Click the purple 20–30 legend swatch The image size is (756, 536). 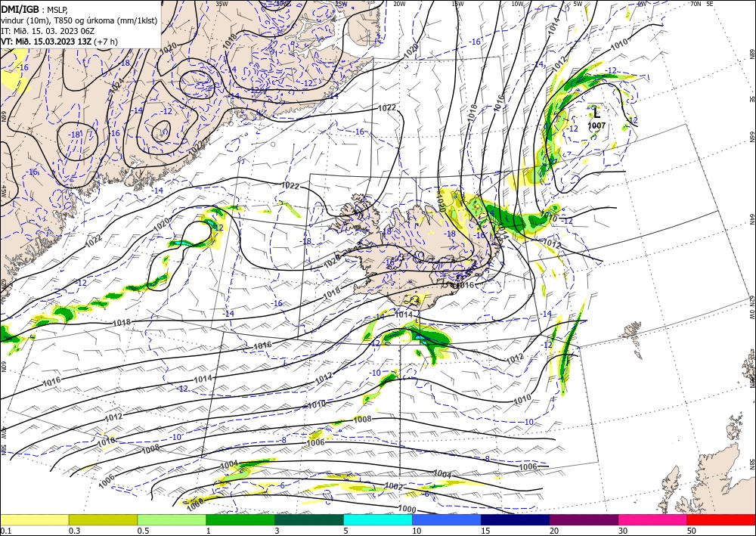pos(584,519)
